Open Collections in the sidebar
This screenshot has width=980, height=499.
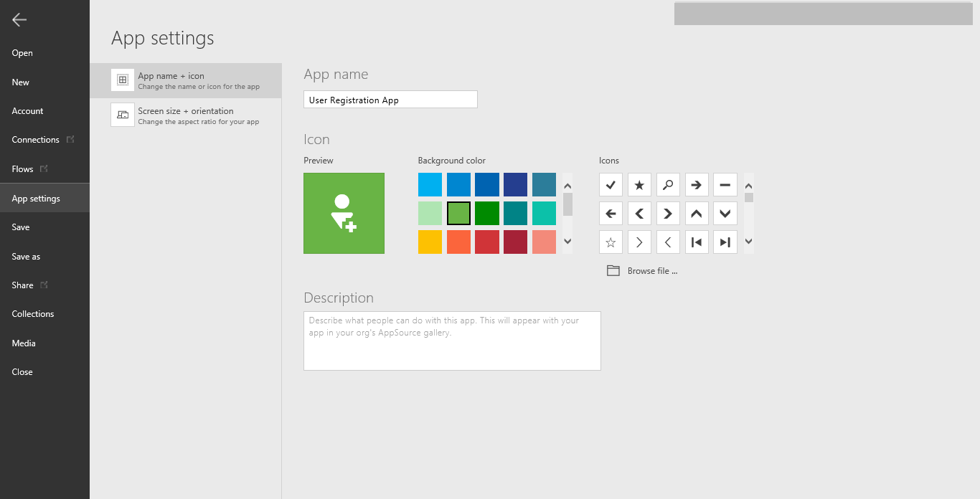click(x=44, y=314)
